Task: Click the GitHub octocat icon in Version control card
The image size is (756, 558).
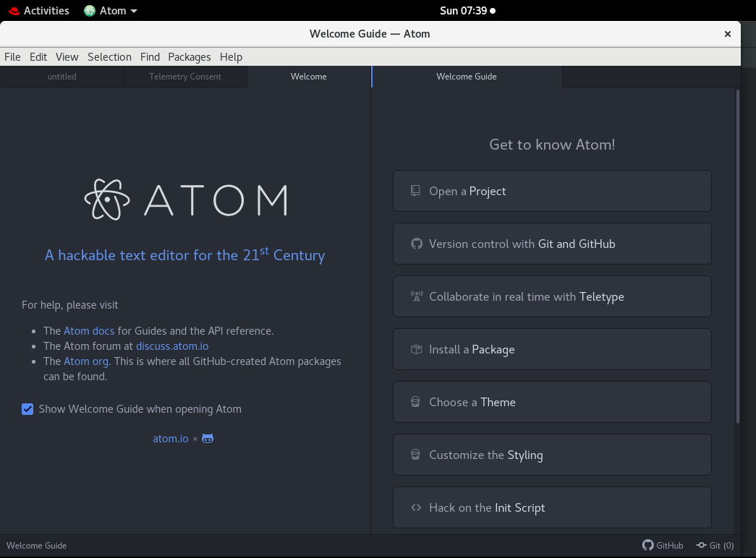Action: [x=416, y=244]
